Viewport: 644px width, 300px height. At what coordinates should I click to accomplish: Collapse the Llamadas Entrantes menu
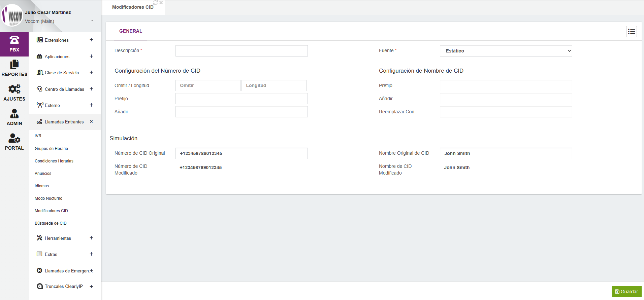(x=91, y=121)
